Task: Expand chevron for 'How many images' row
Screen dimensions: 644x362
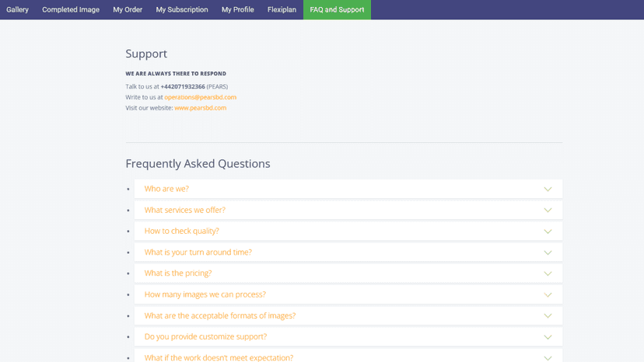Action: (548, 294)
